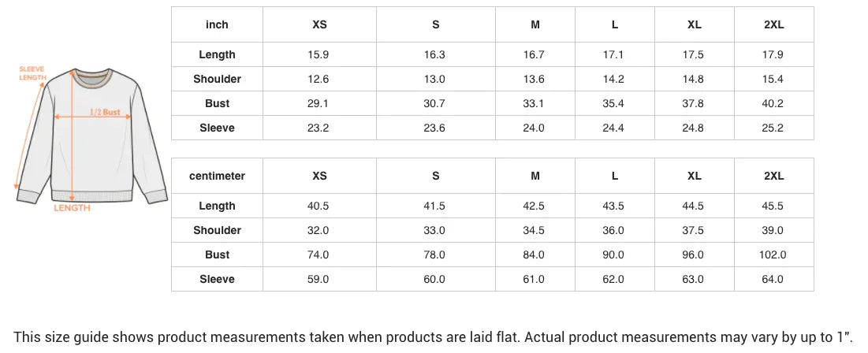Select the 59.0 sleeve value cell
This screenshot has width=868, height=353.
pos(319,279)
